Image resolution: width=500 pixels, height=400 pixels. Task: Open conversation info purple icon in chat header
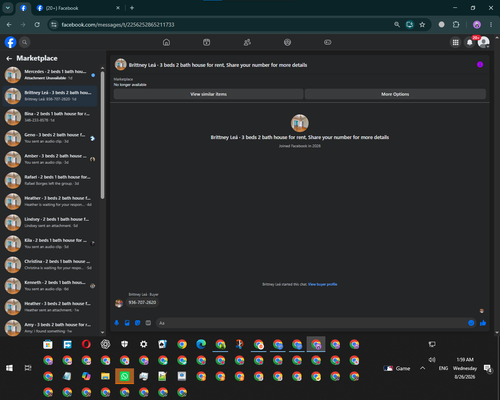coord(480,65)
